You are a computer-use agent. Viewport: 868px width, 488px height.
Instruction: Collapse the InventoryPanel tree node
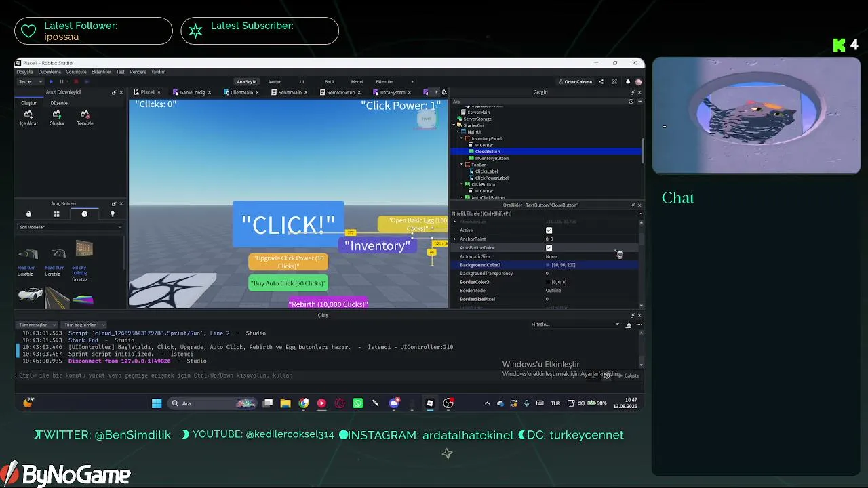[462, 138]
